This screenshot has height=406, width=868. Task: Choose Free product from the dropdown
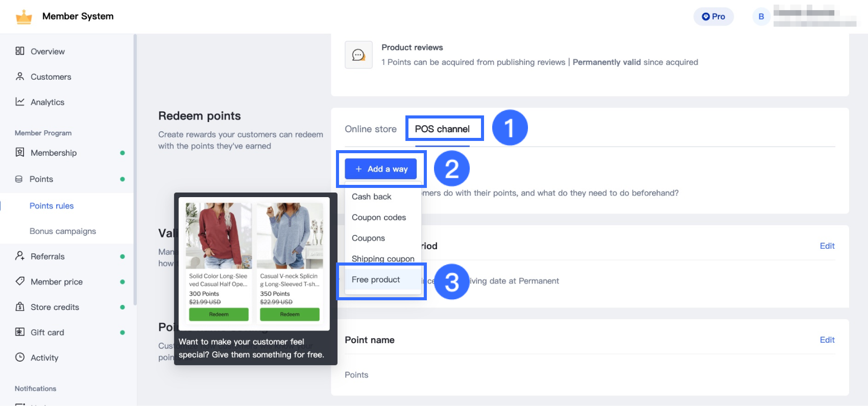click(376, 280)
